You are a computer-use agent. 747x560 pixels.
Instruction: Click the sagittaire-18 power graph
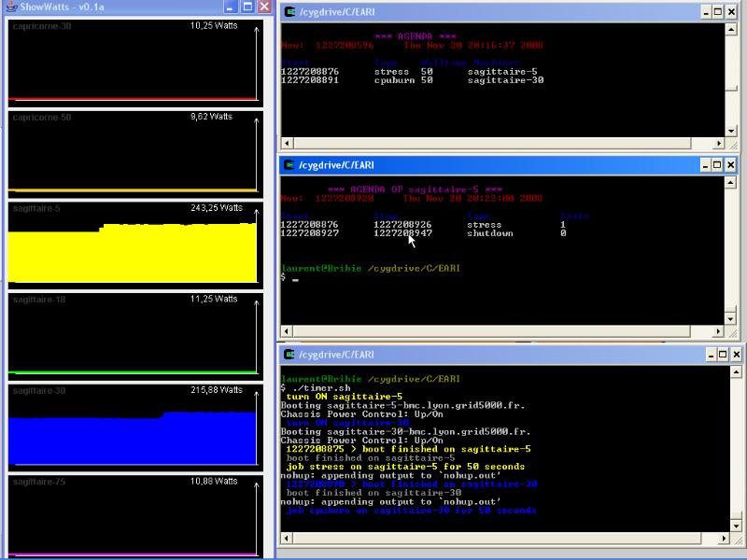[x=135, y=337]
